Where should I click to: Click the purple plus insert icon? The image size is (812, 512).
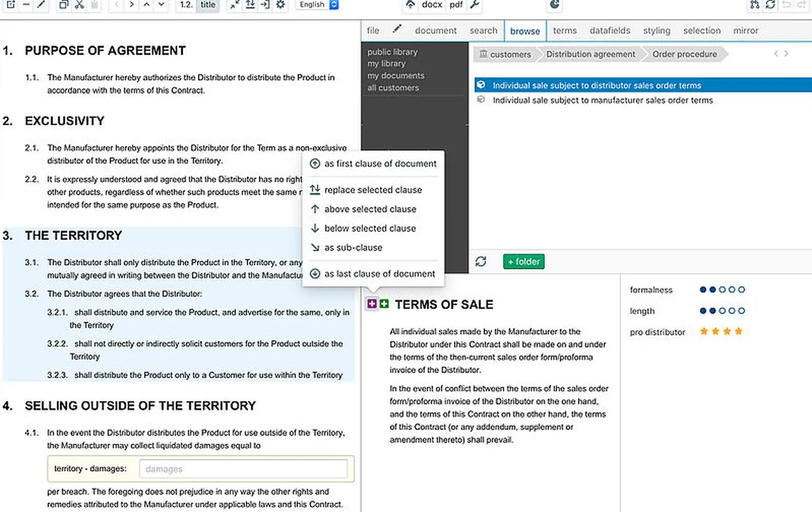click(x=372, y=304)
